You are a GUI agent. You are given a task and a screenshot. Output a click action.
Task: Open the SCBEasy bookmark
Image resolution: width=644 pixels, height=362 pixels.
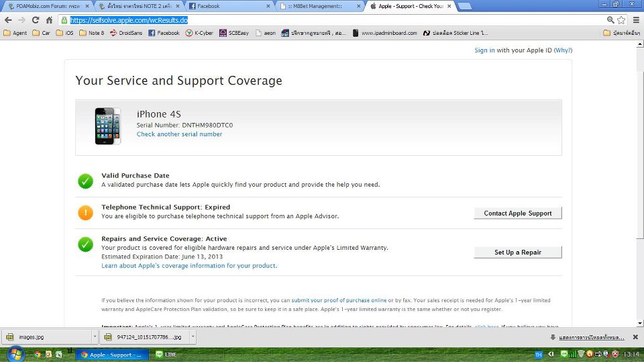coord(234,33)
